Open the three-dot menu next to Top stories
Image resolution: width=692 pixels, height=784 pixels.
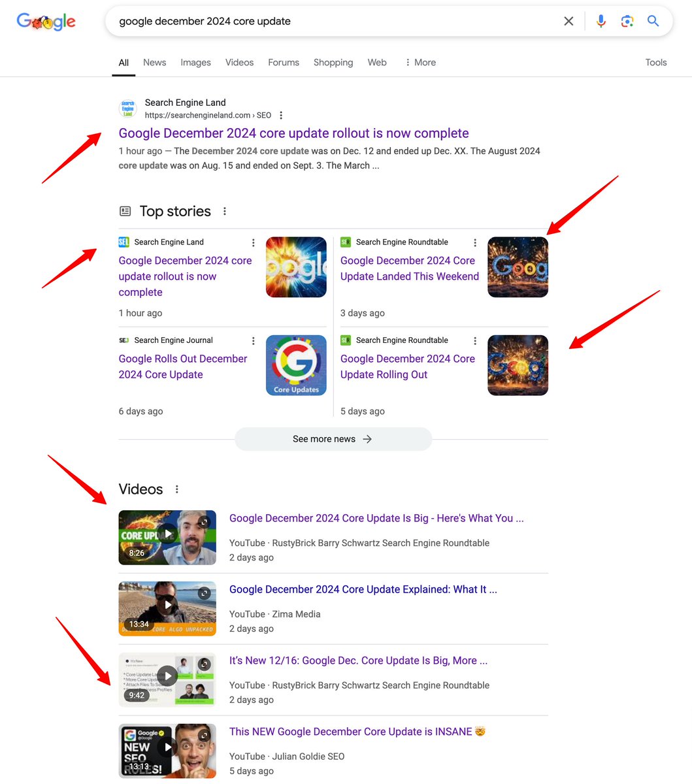[x=225, y=211]
